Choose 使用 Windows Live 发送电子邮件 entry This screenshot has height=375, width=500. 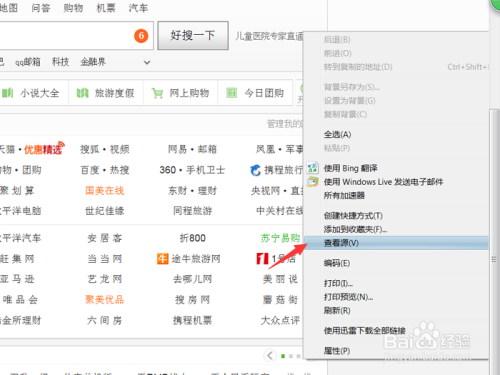(383, 182)
